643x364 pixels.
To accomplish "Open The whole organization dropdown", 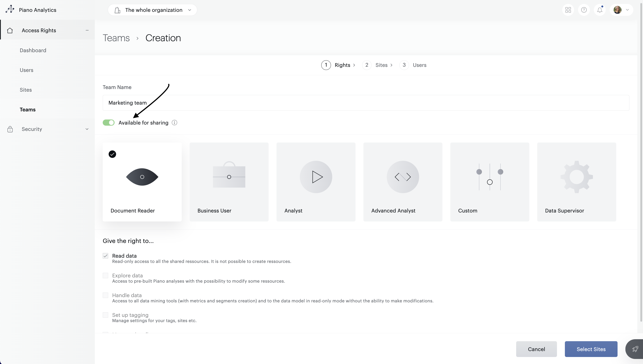I will [152, 10].
